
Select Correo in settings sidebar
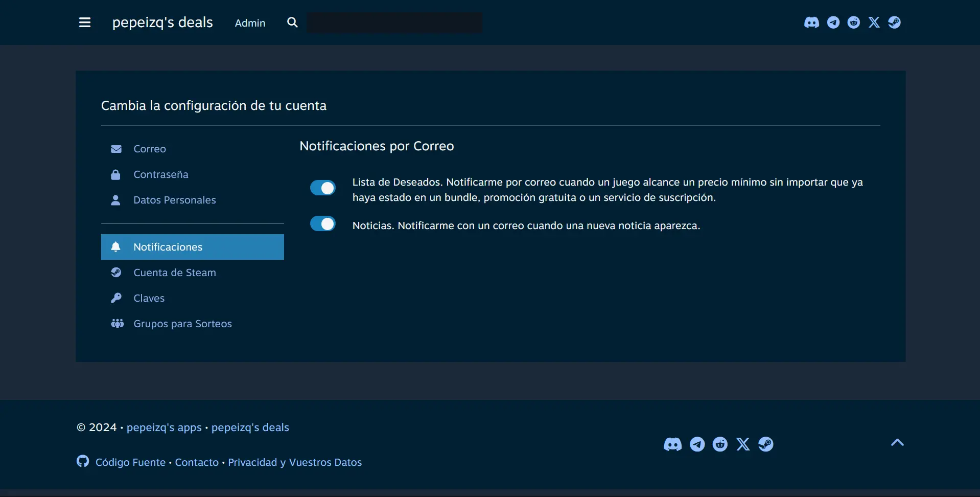click(150, 149)
